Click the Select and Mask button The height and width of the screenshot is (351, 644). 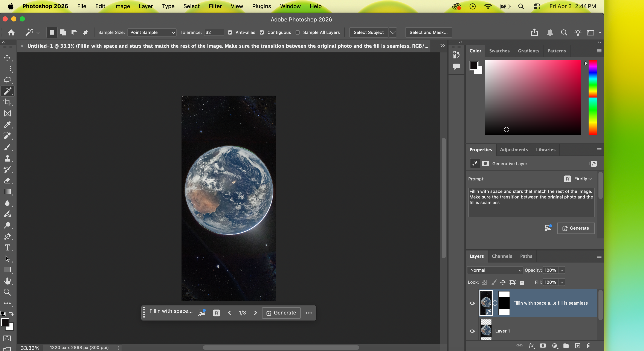click(428, 32)
